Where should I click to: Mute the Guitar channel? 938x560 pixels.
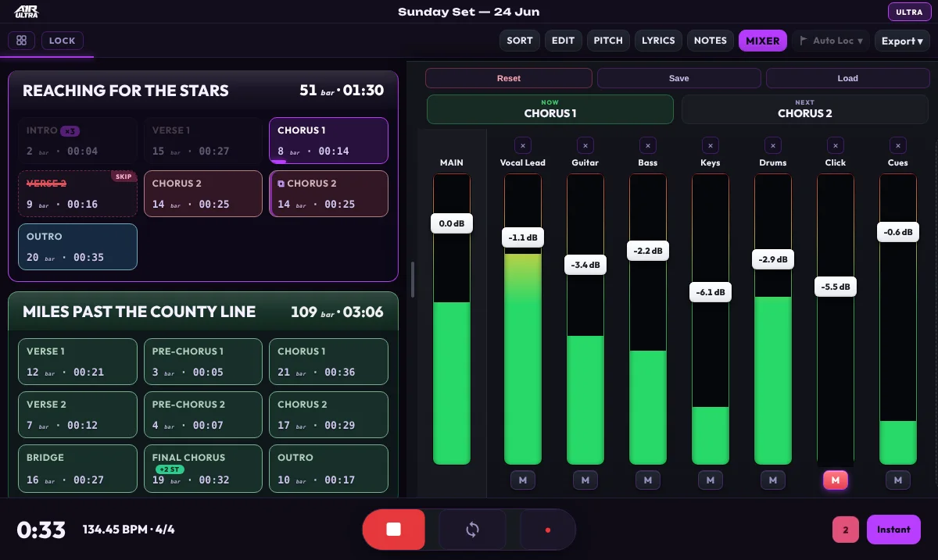click(585, 480)
